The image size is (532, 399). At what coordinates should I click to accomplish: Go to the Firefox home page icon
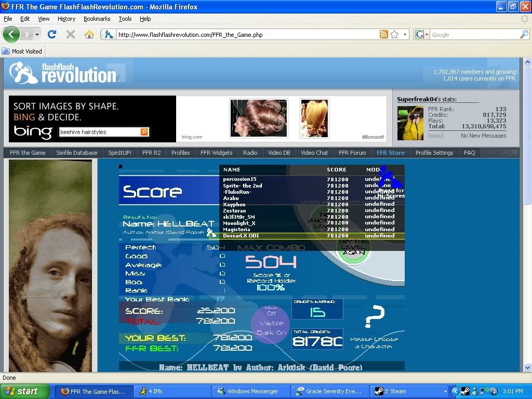coord(89,34)
